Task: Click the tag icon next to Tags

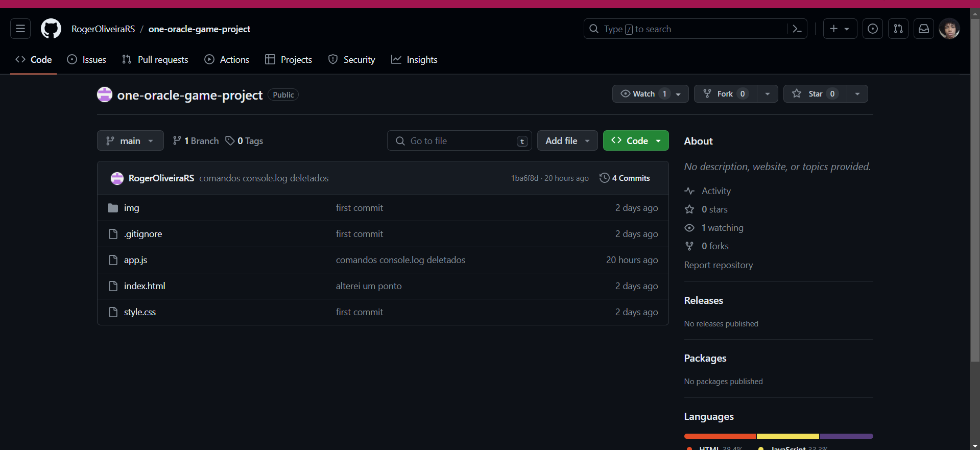Action: 230,140
